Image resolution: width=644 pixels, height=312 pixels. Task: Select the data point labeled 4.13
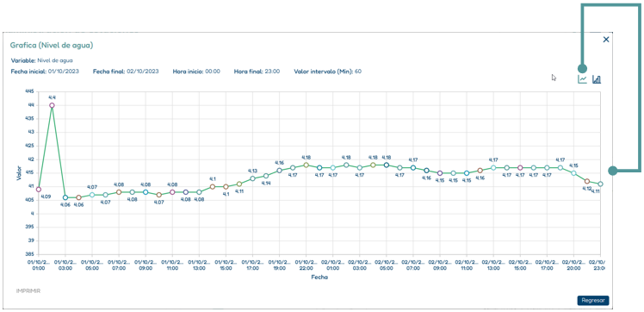coord(252,178)
